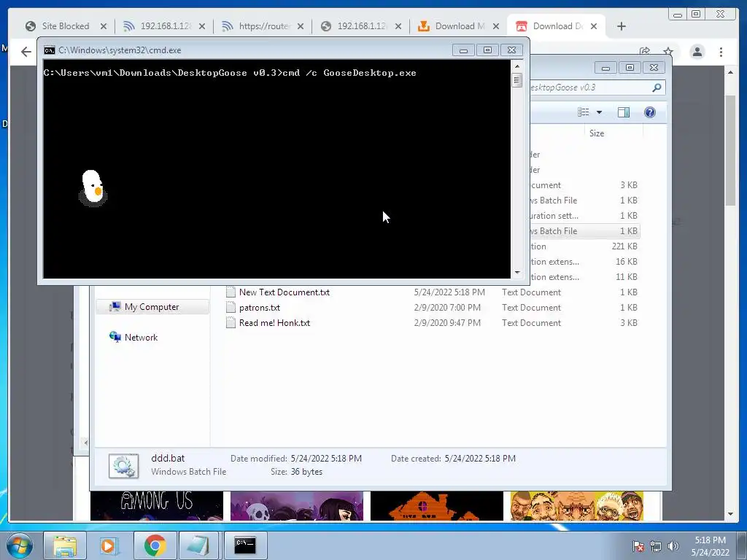Open Windows Explorer from taskbar
This screenshot has height=560, width=747.
point(65,545)
